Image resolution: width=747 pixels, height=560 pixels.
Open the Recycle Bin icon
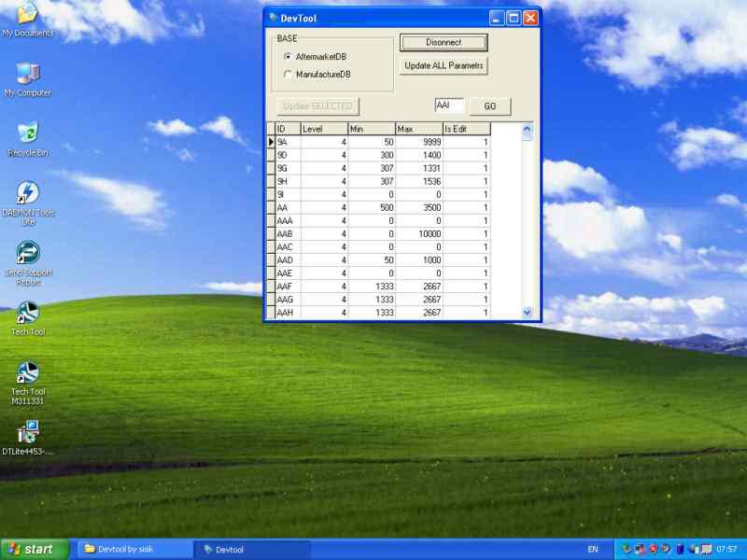pos(27,134)
